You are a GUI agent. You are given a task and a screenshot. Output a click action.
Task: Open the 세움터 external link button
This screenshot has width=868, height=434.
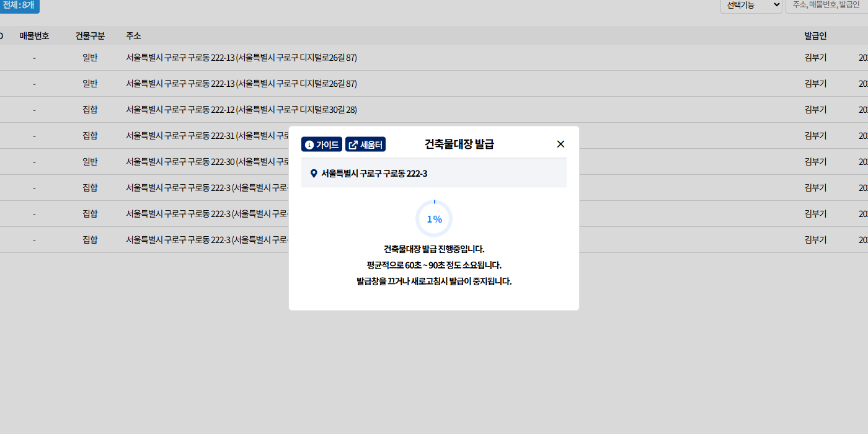[x=365, y=144]
